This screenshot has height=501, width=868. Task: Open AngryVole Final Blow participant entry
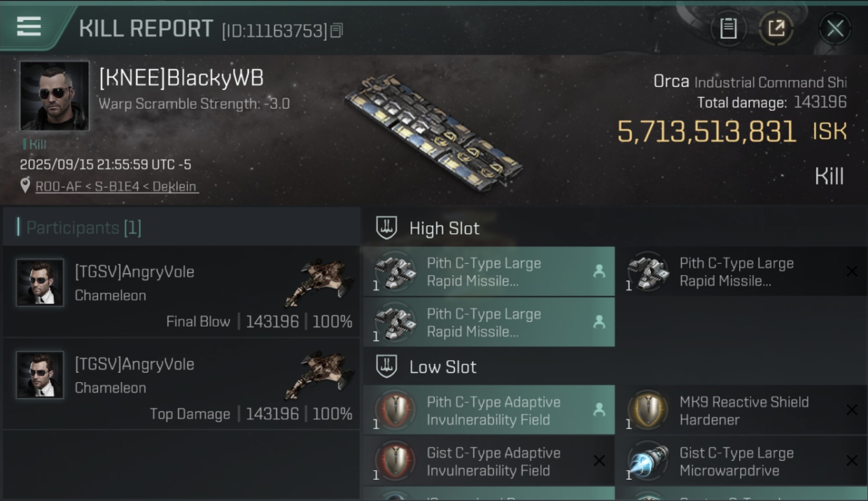180,294
